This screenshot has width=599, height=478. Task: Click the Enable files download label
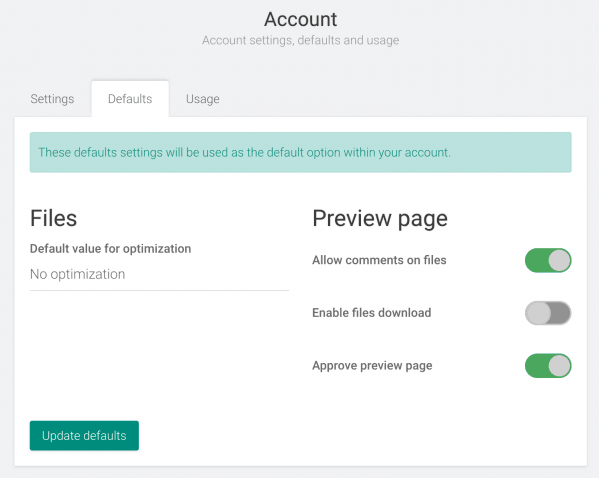(x=372, y=313)
